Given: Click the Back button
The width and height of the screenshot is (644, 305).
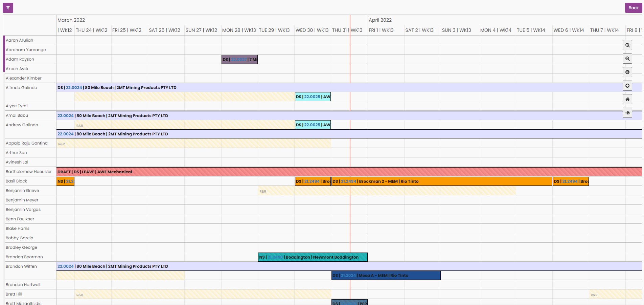Looking at the screenshot, I should point(633,8).
